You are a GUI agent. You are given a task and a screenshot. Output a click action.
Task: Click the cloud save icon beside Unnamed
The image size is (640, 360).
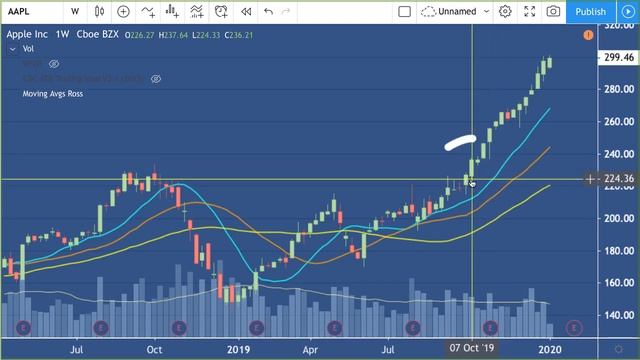(x=428, y=11)
